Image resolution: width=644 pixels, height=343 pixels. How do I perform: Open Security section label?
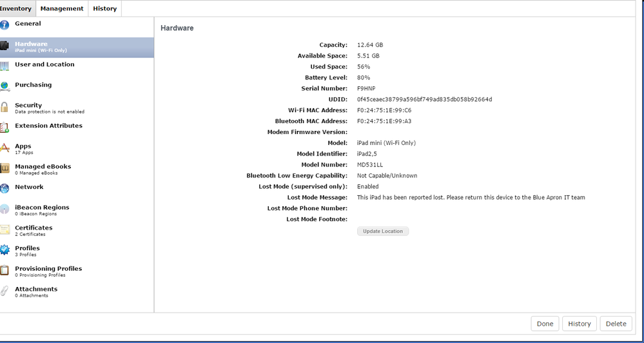pyautogui.click(x=28, y=105)
